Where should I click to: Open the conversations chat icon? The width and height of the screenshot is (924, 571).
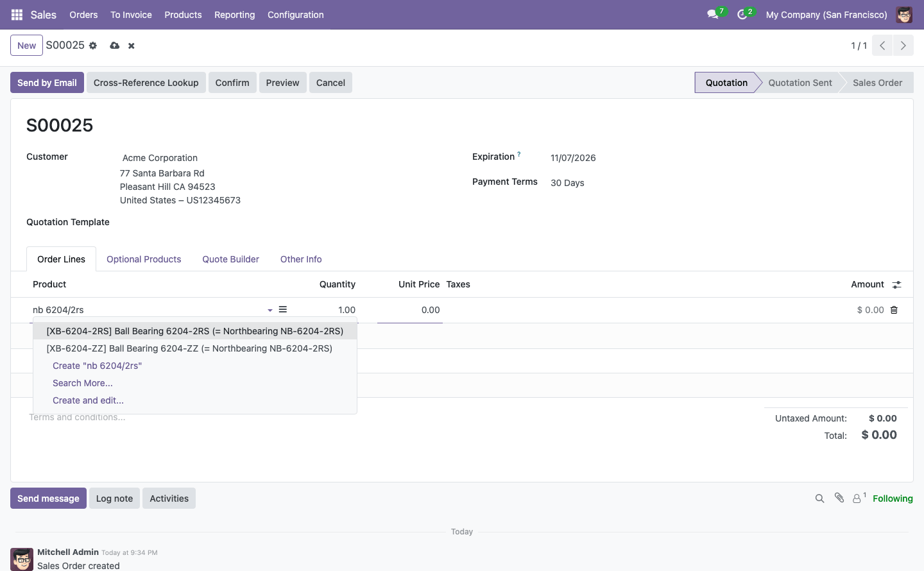click(712, 14)
